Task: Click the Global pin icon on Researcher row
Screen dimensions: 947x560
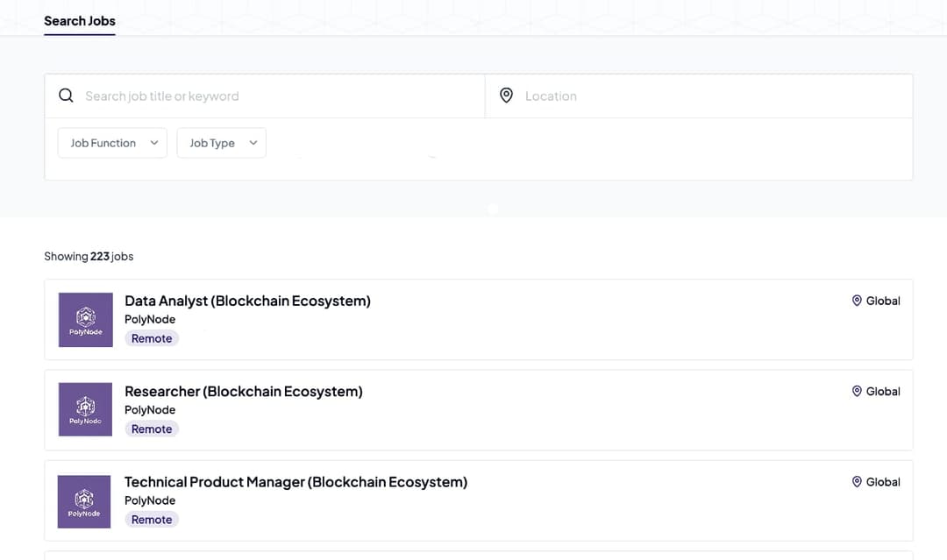Action: tap(858, 391)
